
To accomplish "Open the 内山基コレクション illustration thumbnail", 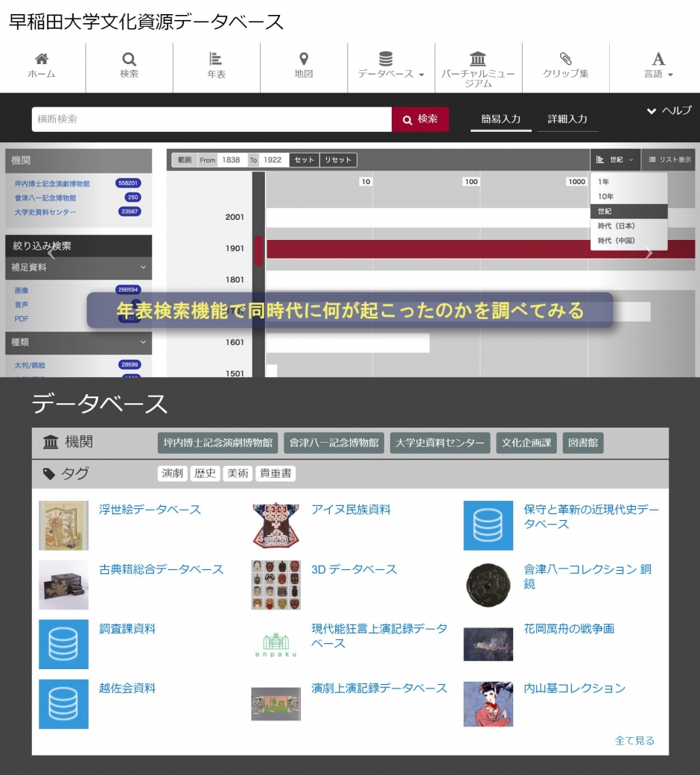I will pos(488,703).
